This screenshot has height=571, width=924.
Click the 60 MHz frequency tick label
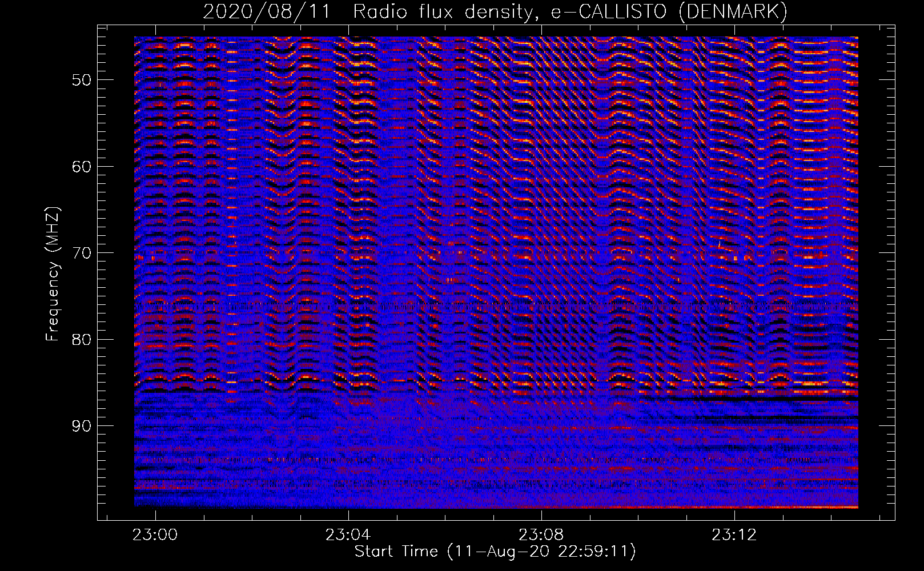click(x=82, y=167)
